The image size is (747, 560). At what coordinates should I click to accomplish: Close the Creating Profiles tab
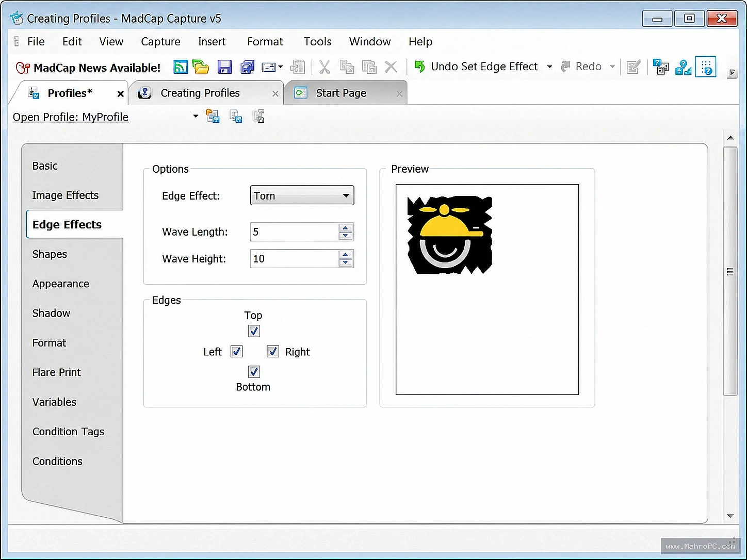tap(275, 94)
